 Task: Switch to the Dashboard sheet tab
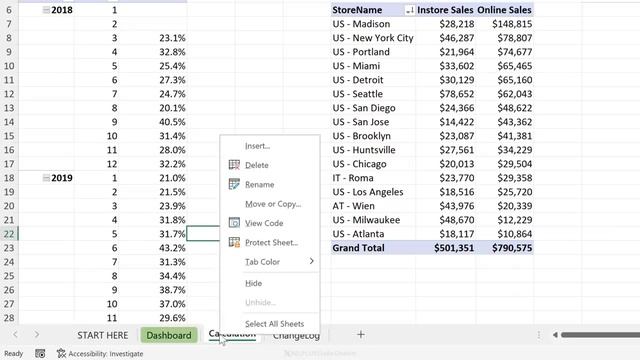click(169, 335)
